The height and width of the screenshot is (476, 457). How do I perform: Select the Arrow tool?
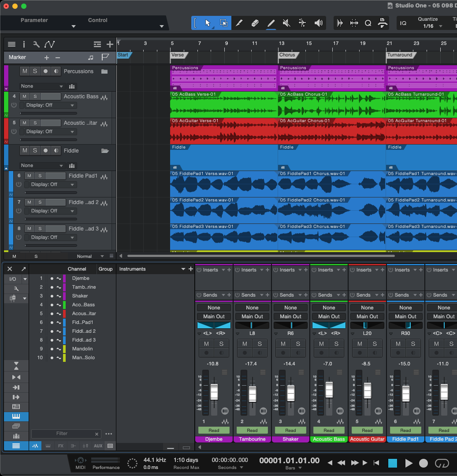click(208, 23)
